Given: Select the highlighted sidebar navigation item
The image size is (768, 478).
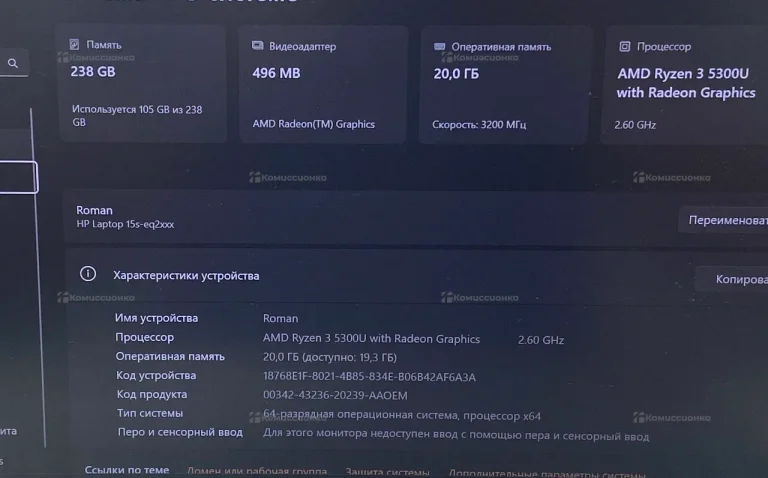Looking at the screenshot, I should (18, 177).
